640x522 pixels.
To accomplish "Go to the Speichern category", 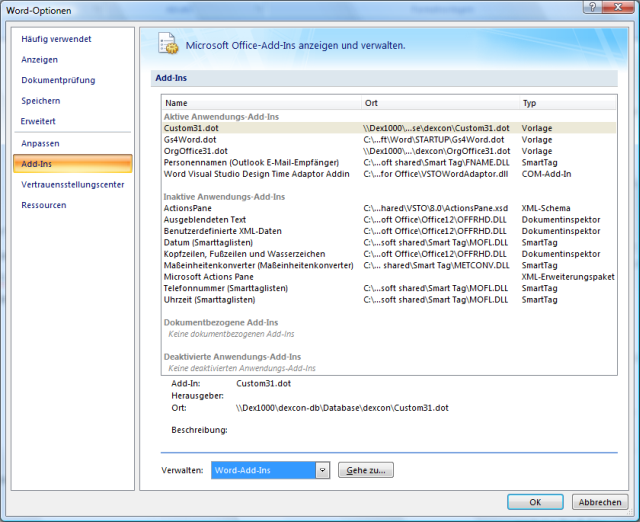I will tap(41, 101).
